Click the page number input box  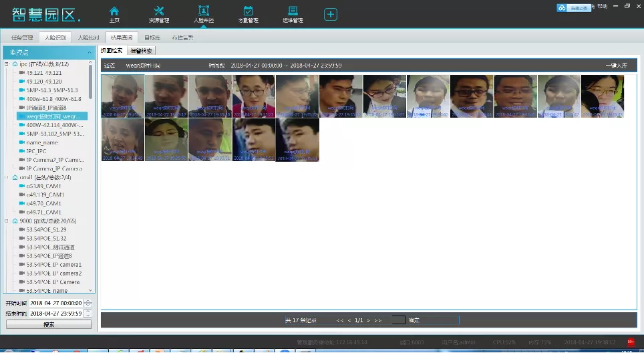coord(398,320)
